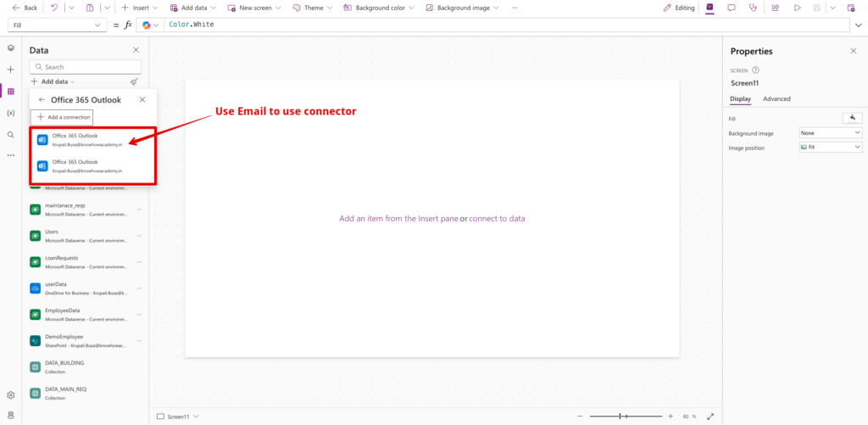Switch to the Display tab

point(740,98)
